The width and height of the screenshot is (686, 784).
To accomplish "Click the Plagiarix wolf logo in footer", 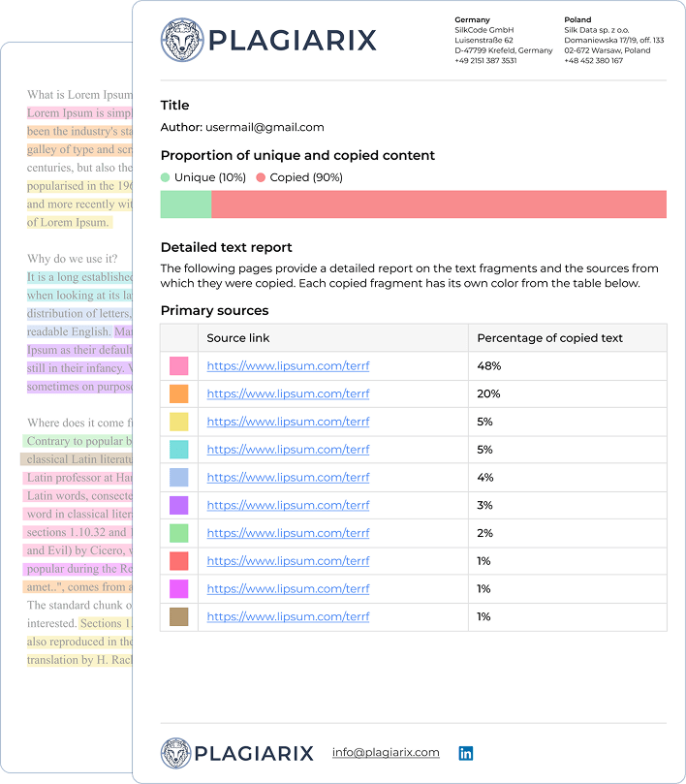I will point(176,753).
